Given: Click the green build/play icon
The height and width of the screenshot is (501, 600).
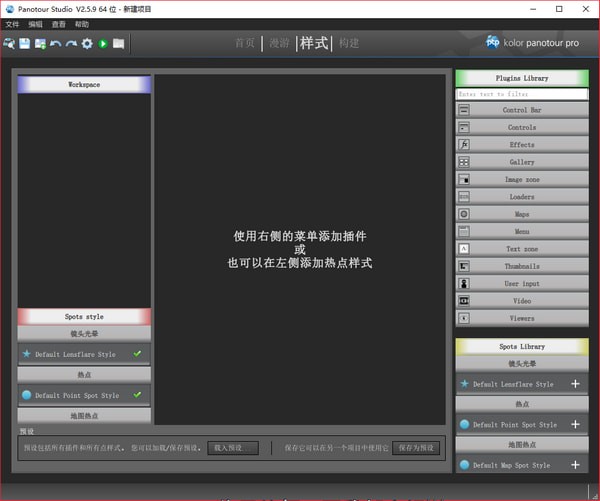Looking at the screenshot, I should click(x=102, y=43).
